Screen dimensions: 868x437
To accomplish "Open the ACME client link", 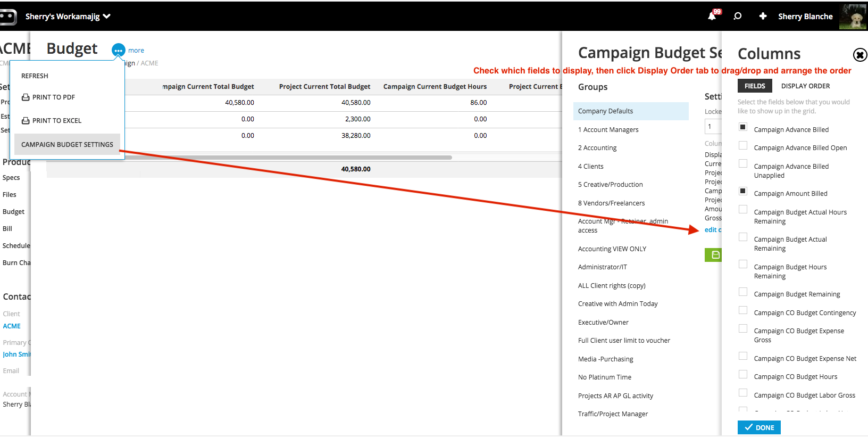I will [12, 326].
